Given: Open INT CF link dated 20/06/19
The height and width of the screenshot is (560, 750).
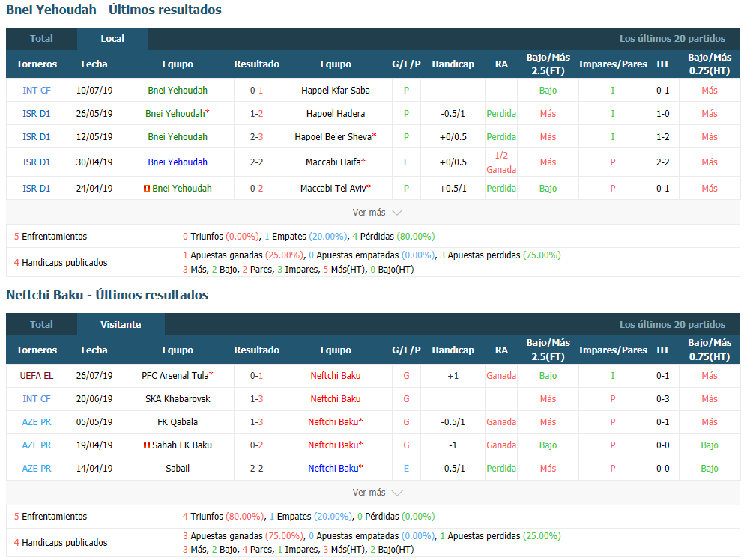Looking at the screenshot, I should (37, 399).
